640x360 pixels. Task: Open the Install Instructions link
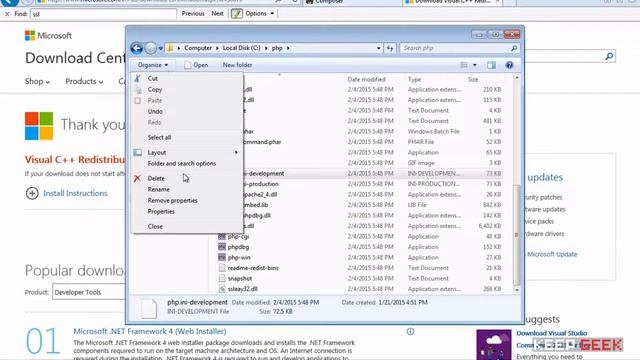pos(75,193)
